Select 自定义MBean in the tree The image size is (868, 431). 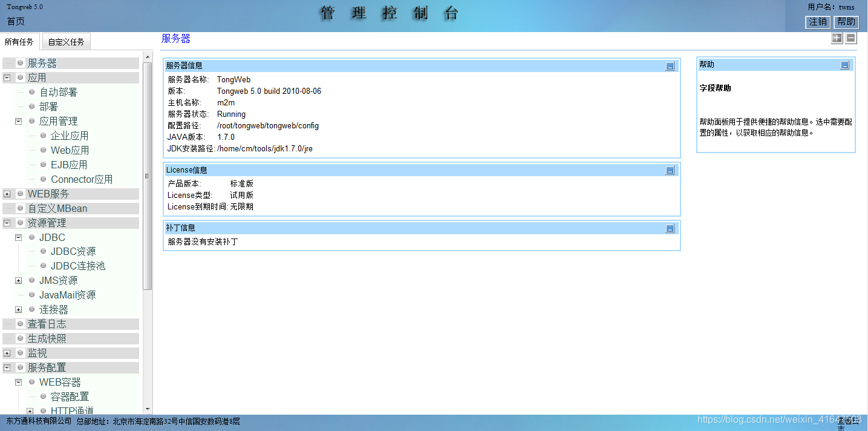pyautogui.click(x=57, y=208)
